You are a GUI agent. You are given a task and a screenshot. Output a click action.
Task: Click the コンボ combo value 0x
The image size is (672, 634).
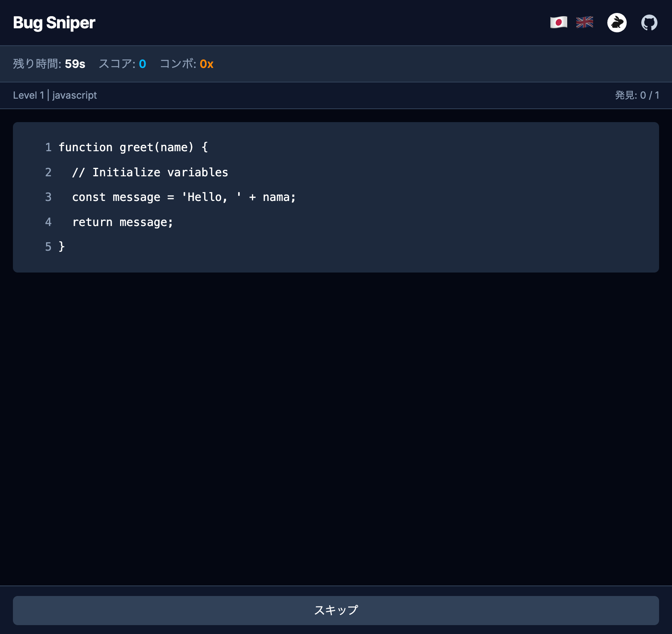pos(207,64)
